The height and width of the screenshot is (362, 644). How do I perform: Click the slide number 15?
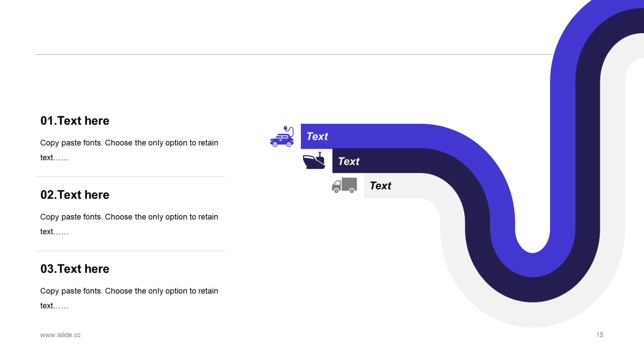pyautogui.click(x=600, y=335)
